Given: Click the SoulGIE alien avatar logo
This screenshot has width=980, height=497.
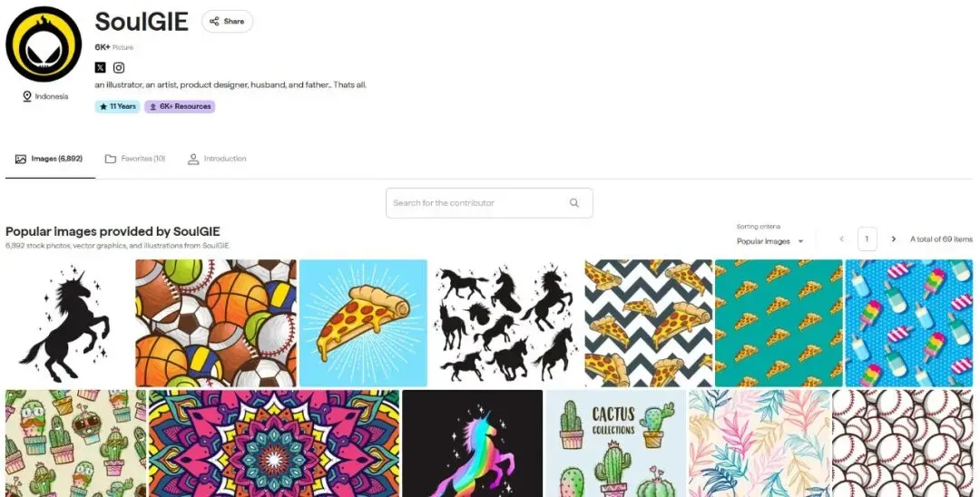Looking at the screenshot, I should click(x=44, y=44).
